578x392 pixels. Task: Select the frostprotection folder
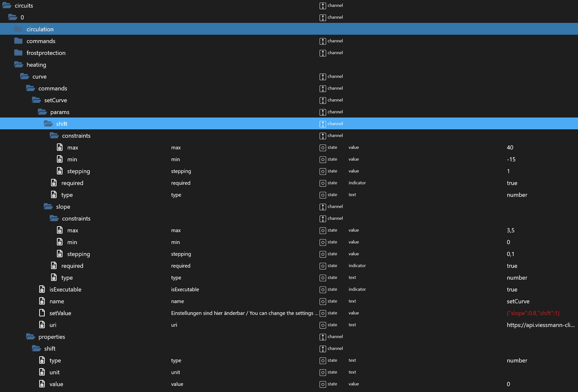[47, 52]
